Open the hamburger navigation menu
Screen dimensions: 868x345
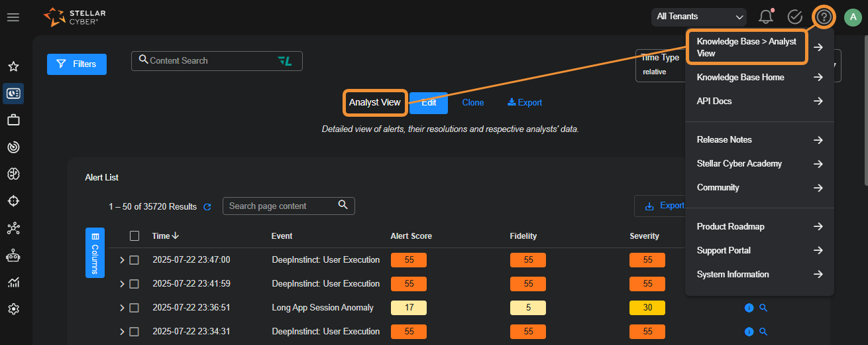tap(13, 17)
